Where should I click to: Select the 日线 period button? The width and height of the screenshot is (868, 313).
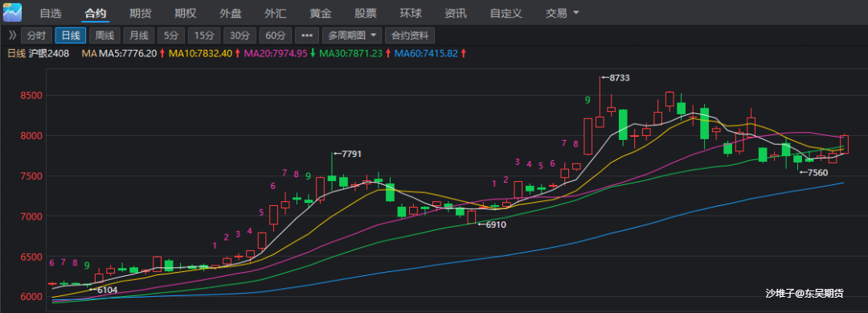pos(70,35)
